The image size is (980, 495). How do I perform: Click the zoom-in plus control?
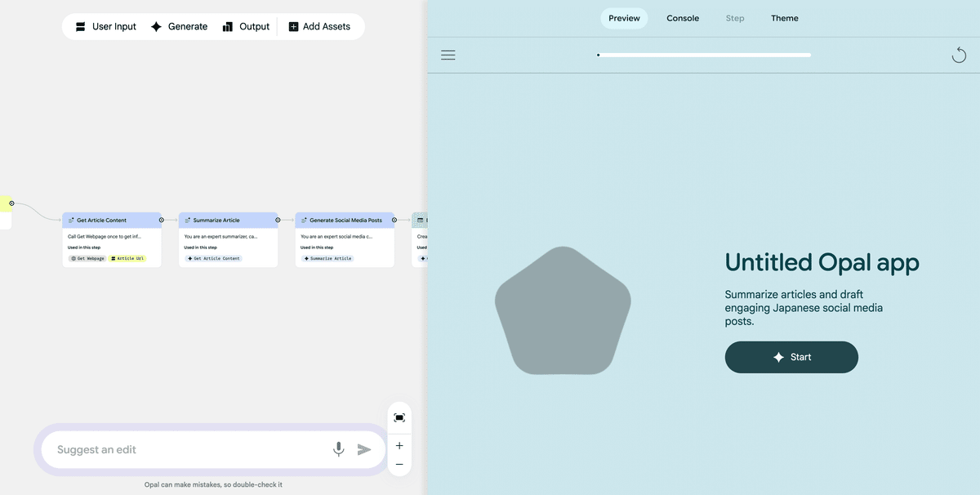coord(399,445)
